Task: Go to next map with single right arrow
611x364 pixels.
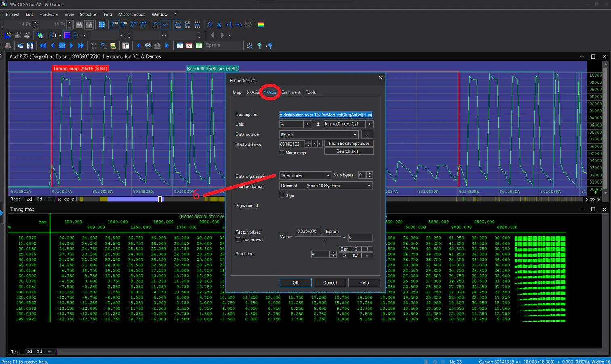Action: (72, 46)
